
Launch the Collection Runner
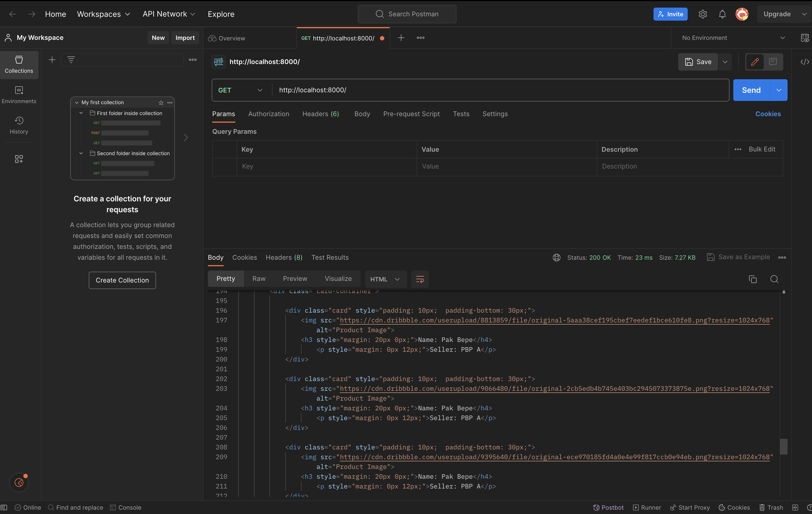click(647, 507)
